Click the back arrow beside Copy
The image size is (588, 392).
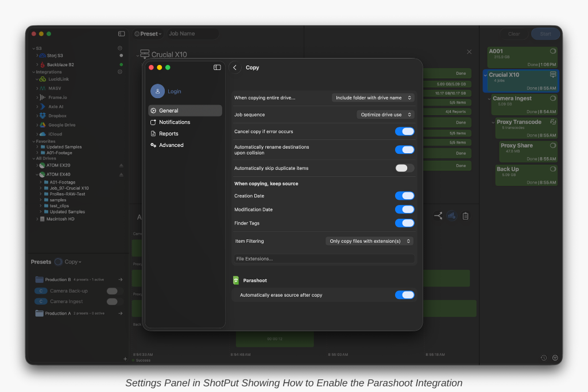(235, 68)
